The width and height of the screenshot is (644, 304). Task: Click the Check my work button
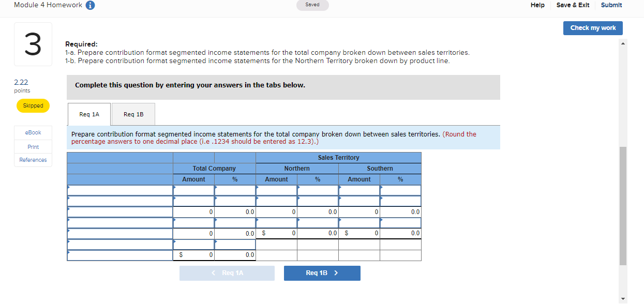pos(593,28)
